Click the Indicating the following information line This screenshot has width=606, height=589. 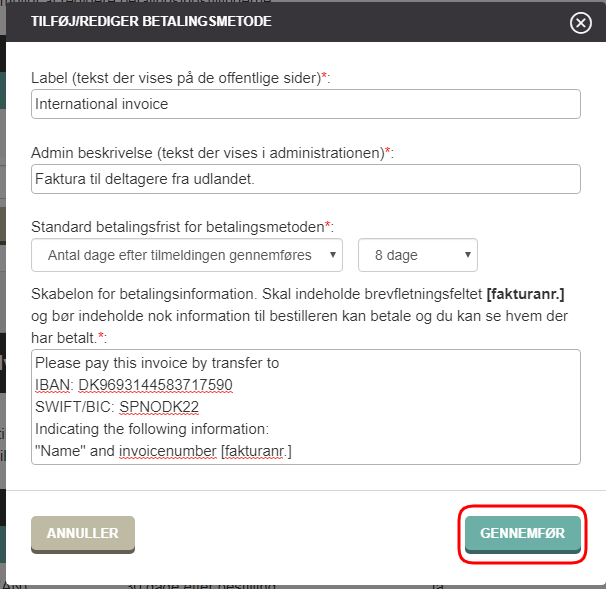click(152, 429)
